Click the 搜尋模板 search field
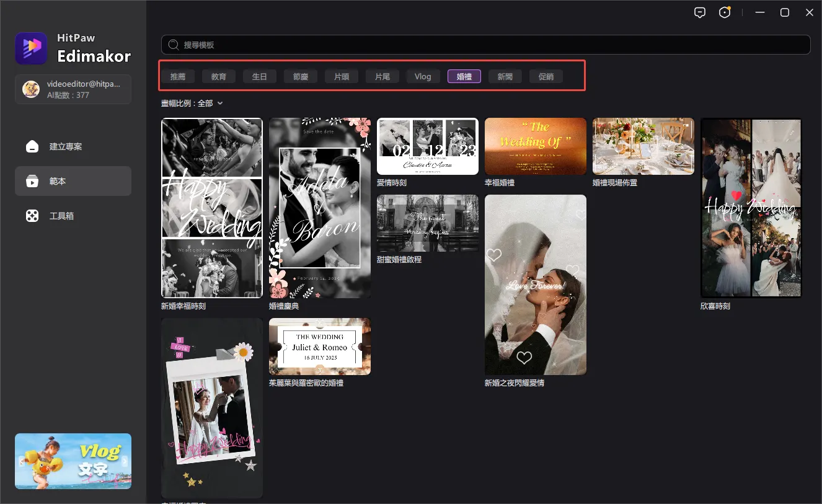 [x=484, y=45]
